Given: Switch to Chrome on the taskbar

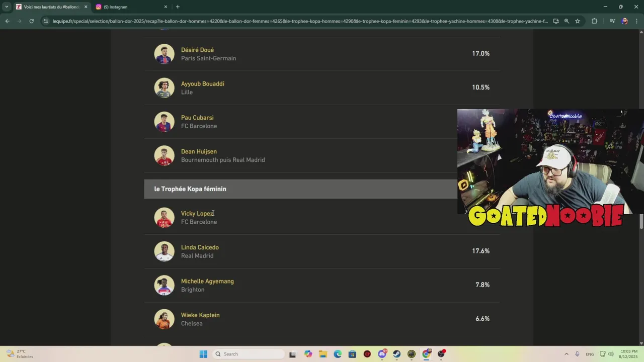Looking at the screenshot, I should (x=427, y=354).
